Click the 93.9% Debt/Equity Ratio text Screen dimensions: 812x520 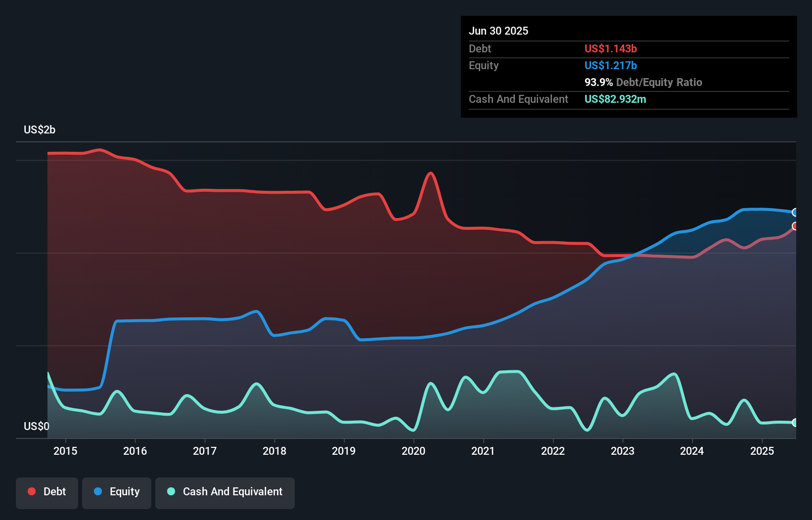tap(643, 82)
